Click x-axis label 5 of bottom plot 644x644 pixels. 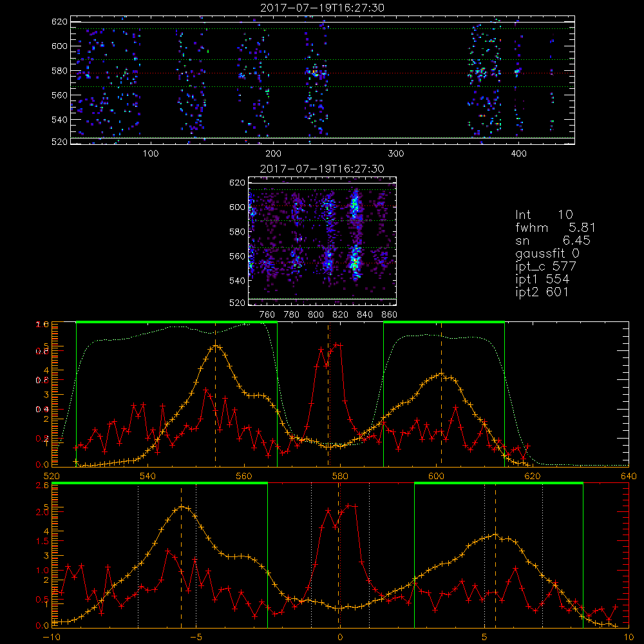pos(484,638)
